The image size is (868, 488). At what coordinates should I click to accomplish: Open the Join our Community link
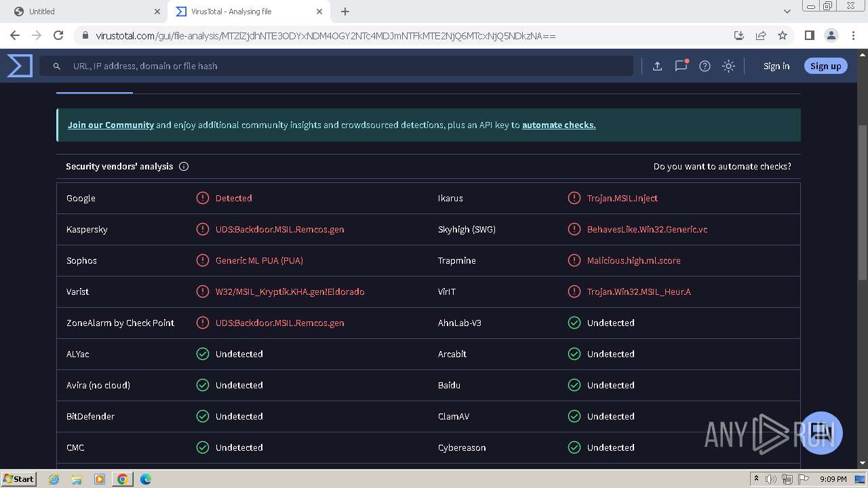point(111,125)
